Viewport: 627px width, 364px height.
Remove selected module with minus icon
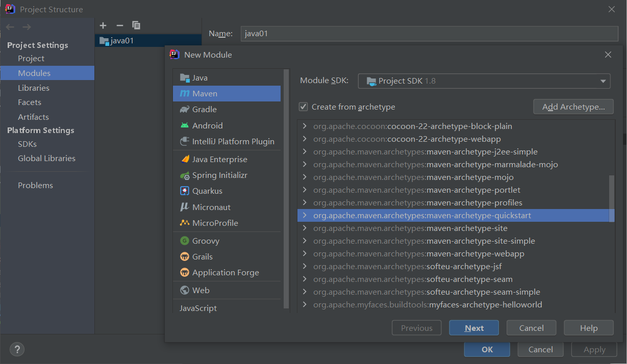coord(120,25)
